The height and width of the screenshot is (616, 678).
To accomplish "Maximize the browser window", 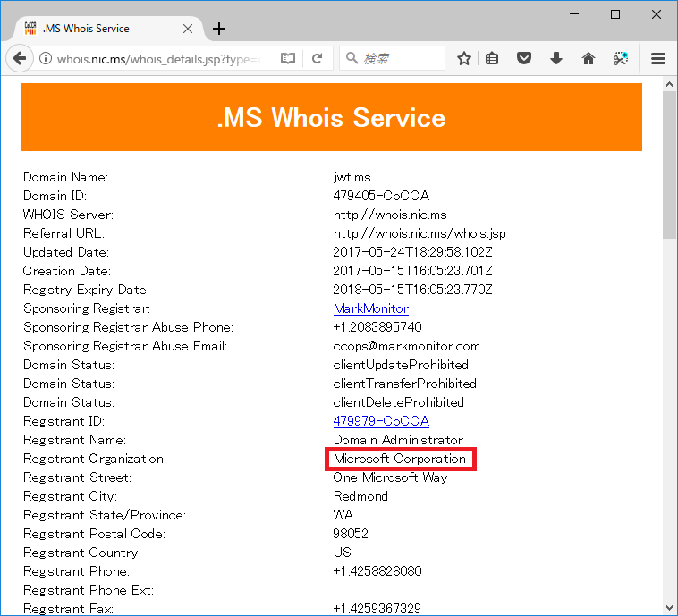I will tap(615, 14).
